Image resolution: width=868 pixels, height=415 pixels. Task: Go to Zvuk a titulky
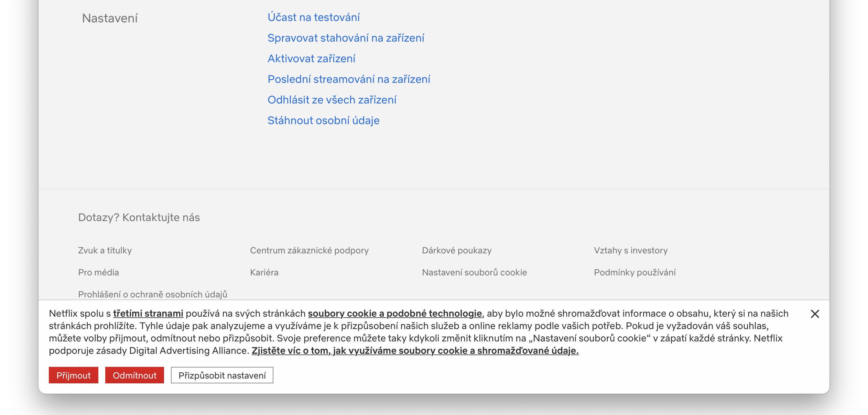point(105,250)
